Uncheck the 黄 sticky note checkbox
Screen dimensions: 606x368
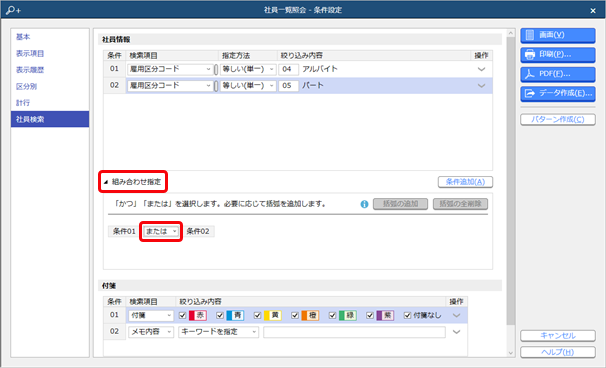[258, 315]
